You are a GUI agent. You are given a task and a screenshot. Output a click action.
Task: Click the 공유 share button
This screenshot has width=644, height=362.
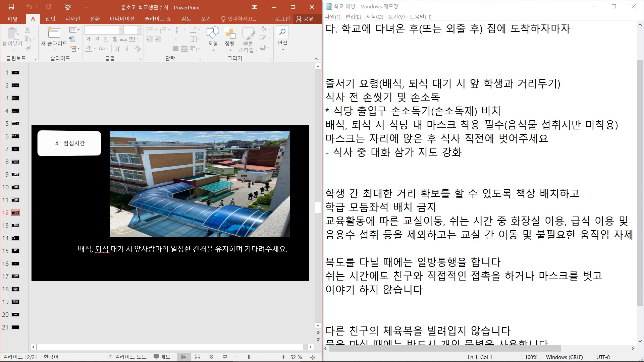coord(305,19)
